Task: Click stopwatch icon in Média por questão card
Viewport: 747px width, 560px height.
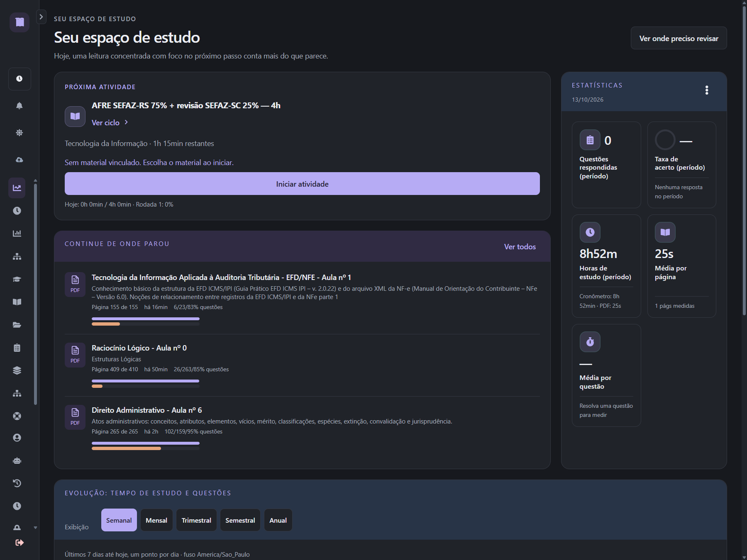Action: coord(590,342)
